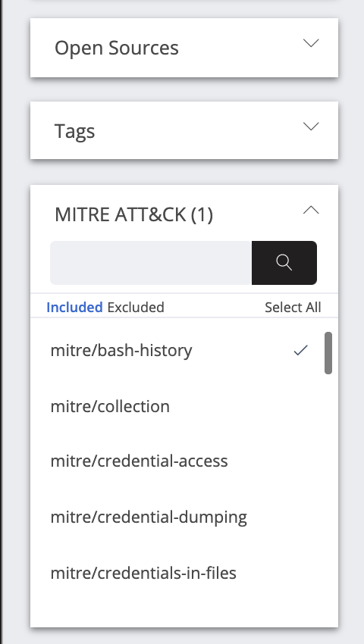Collapse the MITRE ATT&CK panel chevron
This screenshot has height=644, width=364.
311,211
